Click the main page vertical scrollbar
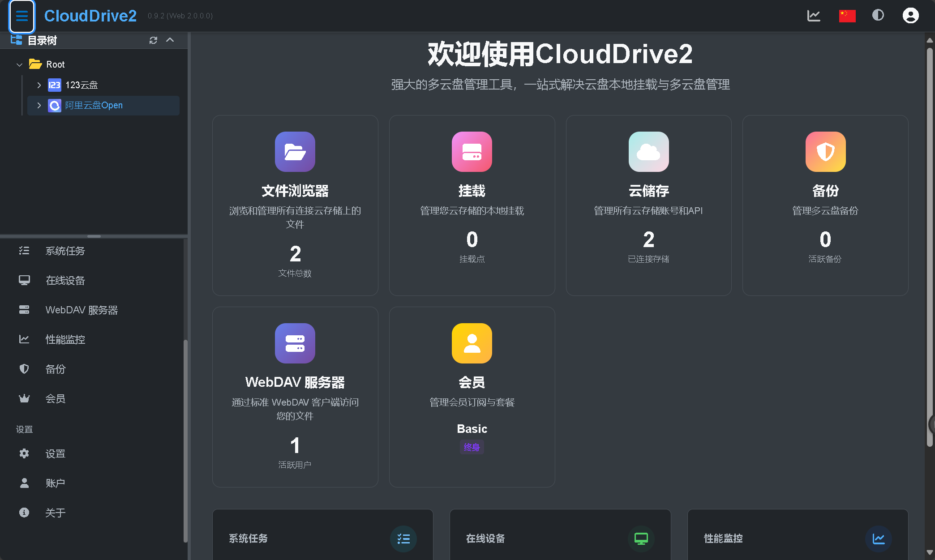Viewport: 935px width, 560px height. tap(930, 246)
